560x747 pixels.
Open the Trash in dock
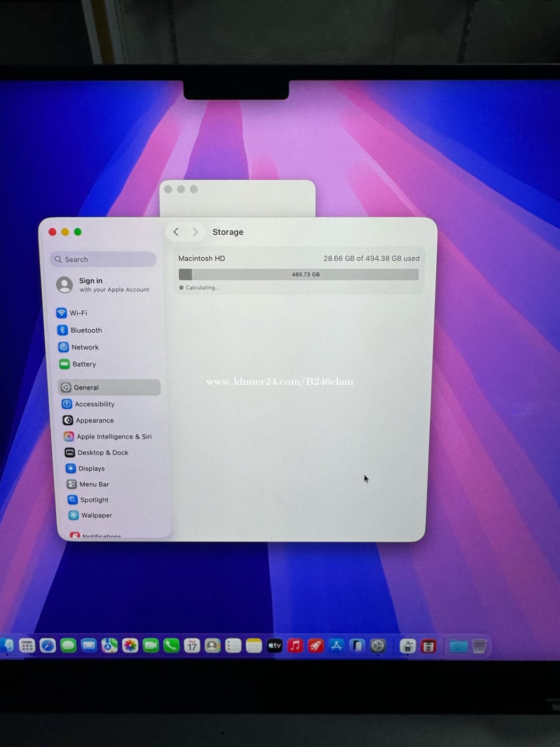(479, 646)
